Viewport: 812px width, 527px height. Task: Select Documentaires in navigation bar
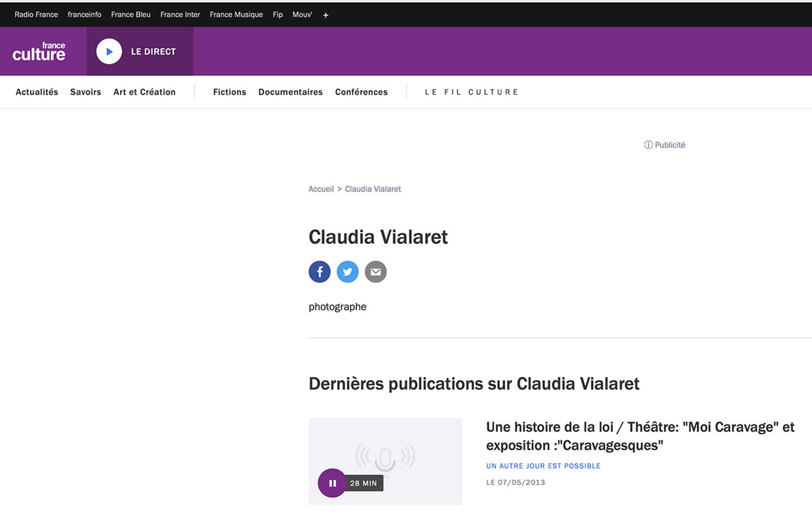point(290,92)
